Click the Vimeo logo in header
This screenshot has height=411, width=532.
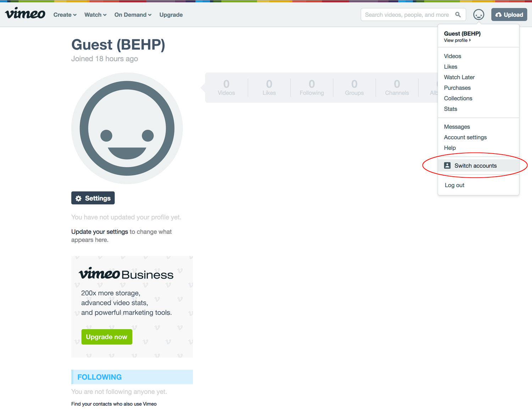click(25, 14)
